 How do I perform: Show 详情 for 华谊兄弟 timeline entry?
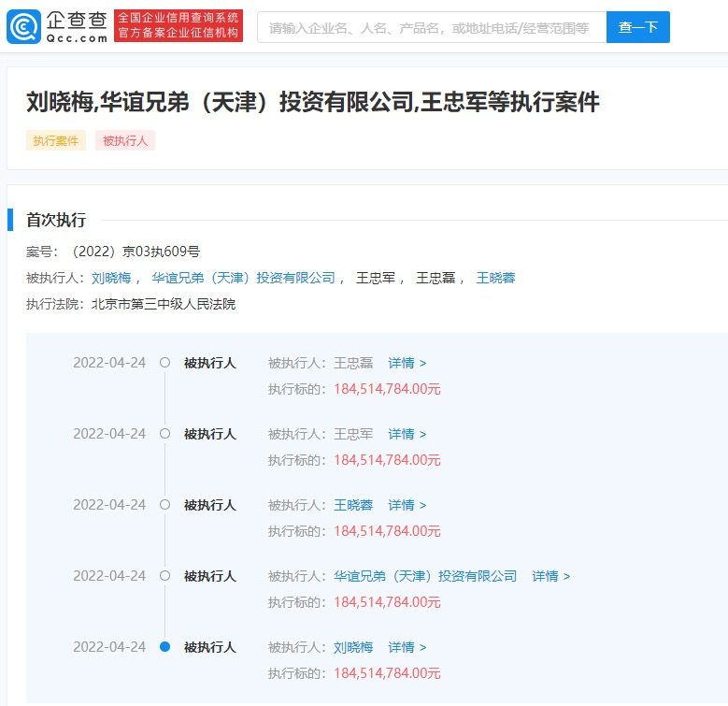coord(551,576)
